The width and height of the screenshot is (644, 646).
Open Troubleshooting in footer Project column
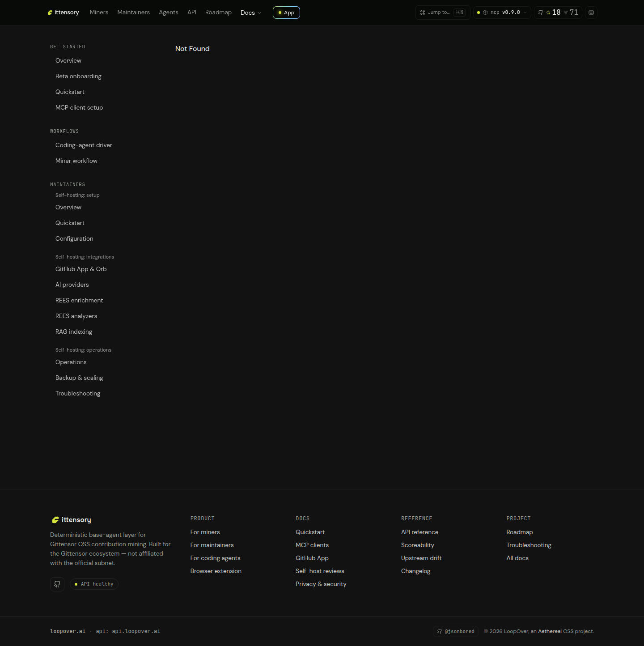pos(529,545)
